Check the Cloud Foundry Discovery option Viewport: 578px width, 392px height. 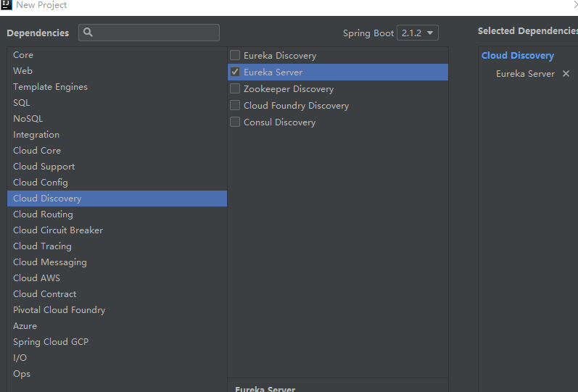tap(235, 106)
